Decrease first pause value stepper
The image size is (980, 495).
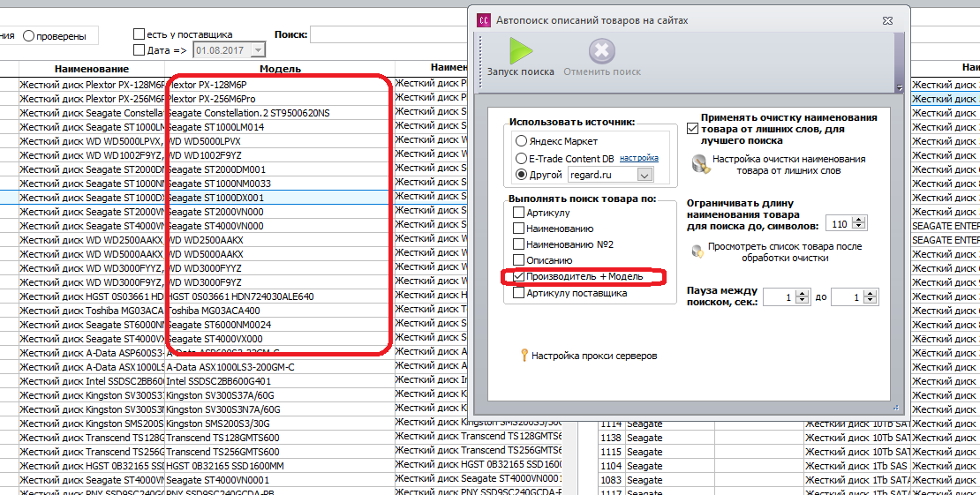tap(803, 301)
